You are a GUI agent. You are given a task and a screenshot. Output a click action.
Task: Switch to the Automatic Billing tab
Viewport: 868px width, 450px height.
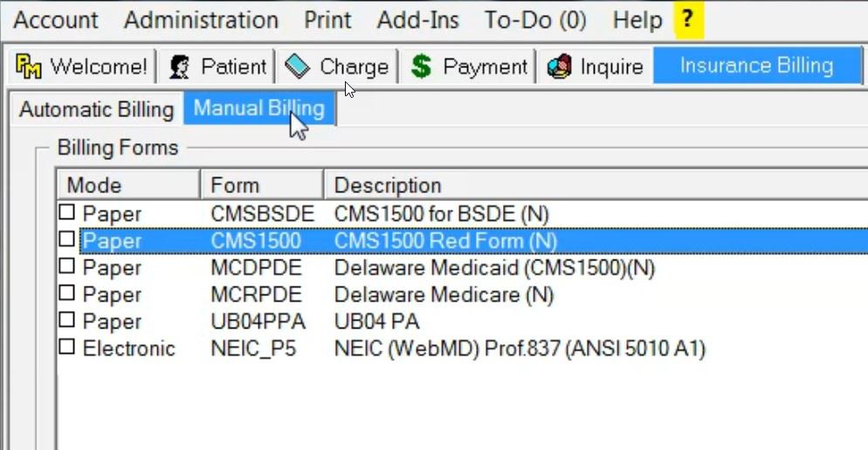96,109
